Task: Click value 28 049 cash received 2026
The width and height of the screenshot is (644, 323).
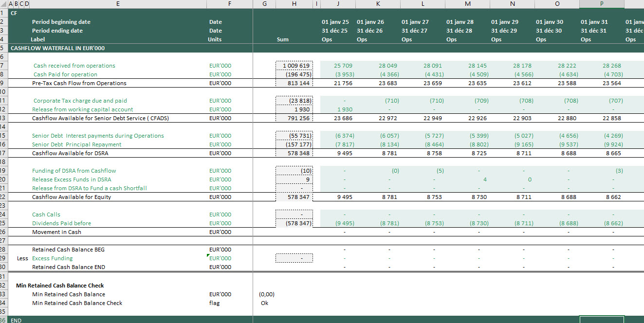Action: pos(388,66)
